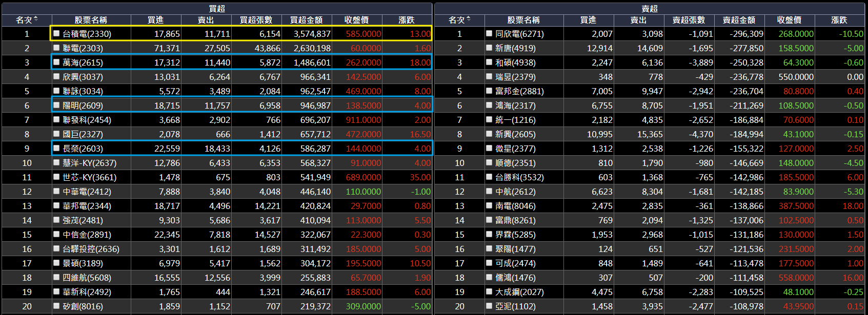The height and width of the screenshot is (315, 868).
Task: Open stock 富鼎(8261)
Action: (515, 220)
